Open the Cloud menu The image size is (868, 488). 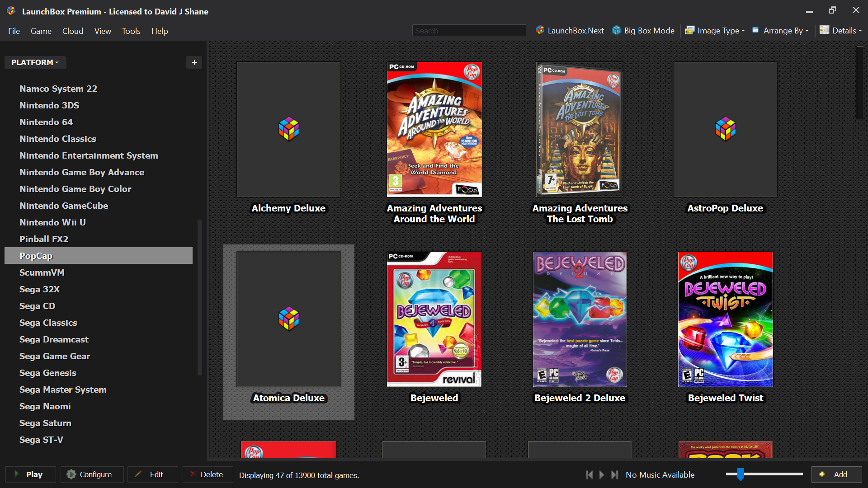click(x=73, y=31)
